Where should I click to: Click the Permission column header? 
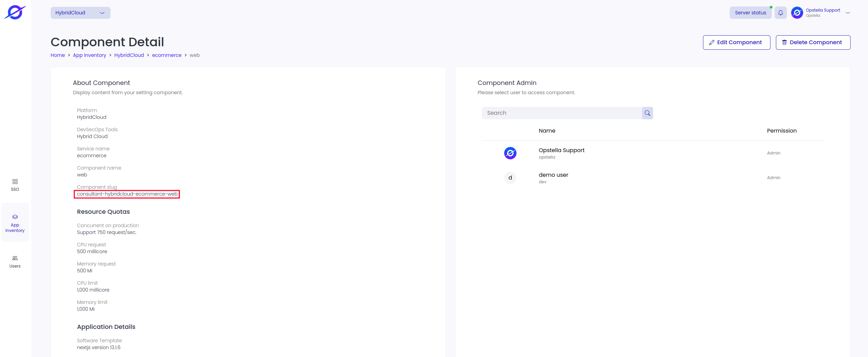(782, 131)
